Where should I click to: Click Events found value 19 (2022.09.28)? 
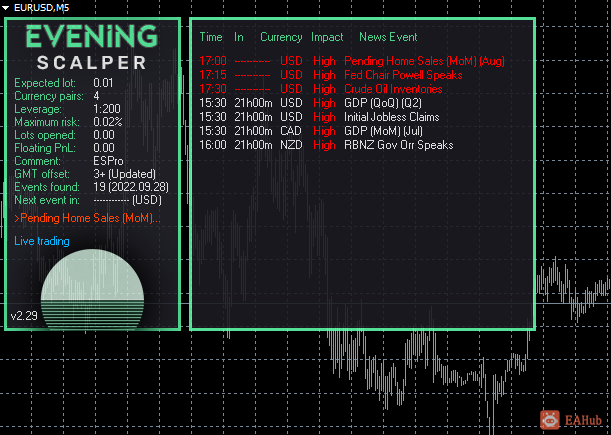pyautogui.click(x=131, y=187)
